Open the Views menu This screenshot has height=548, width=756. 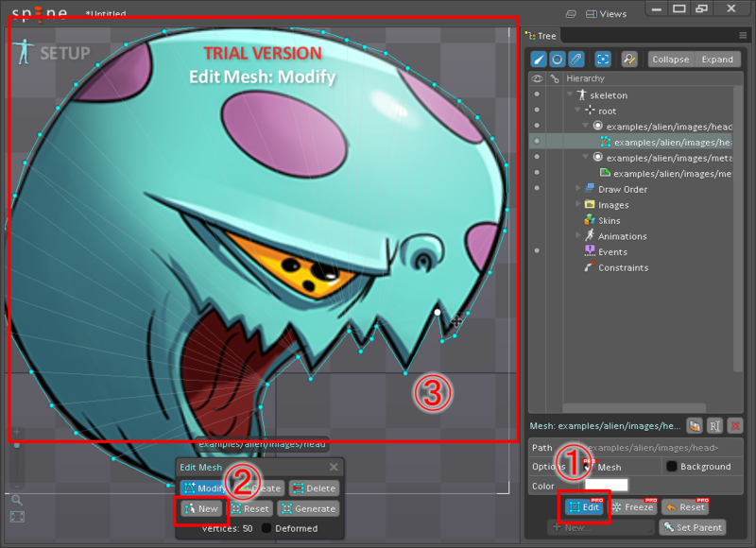pyautogui.click(x=606, y=14)
